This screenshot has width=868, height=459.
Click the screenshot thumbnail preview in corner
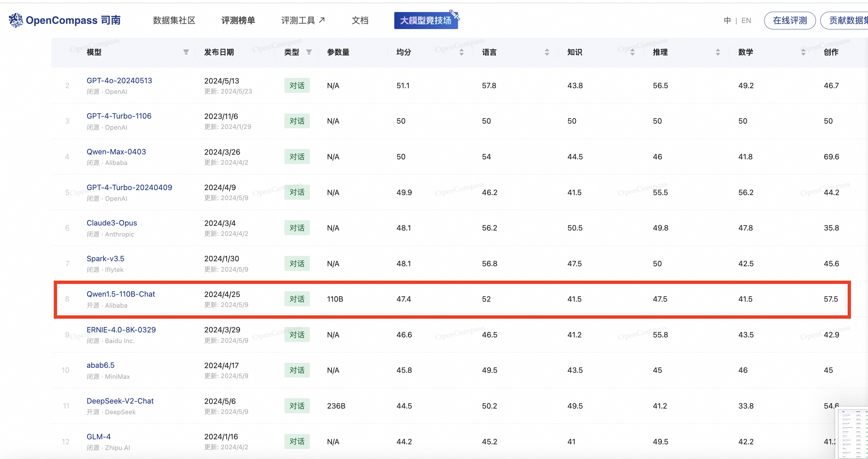(x=853, y=433)
